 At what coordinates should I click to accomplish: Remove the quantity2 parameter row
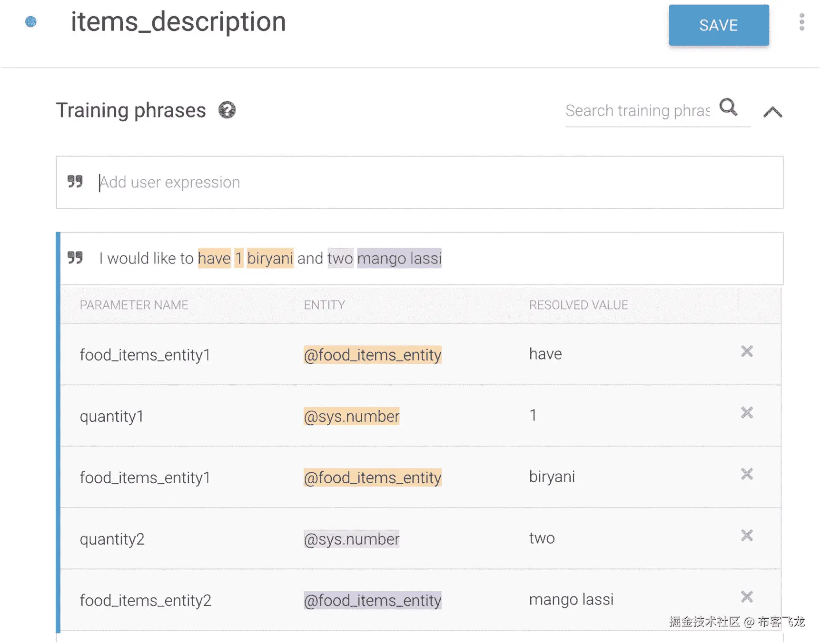pos(747,536)
